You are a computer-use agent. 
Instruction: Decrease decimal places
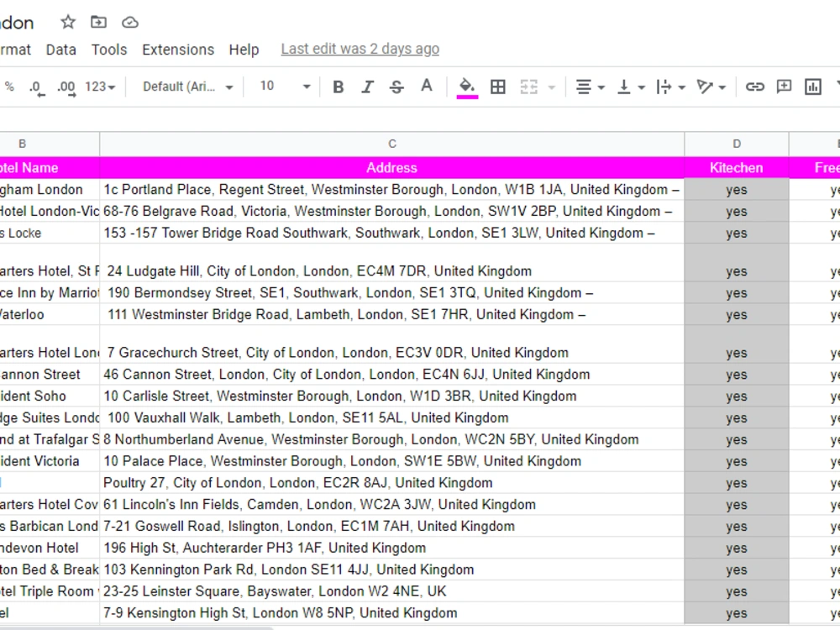click(36, 87)
